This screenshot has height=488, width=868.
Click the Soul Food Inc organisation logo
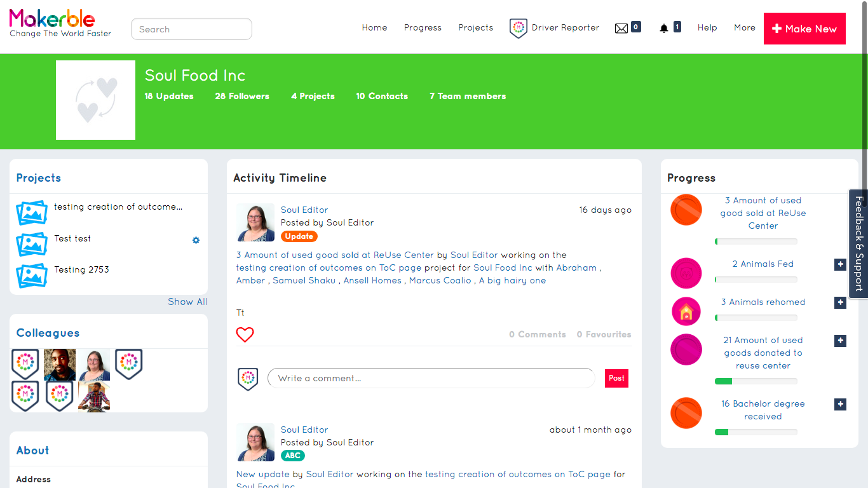pos(95,100)
